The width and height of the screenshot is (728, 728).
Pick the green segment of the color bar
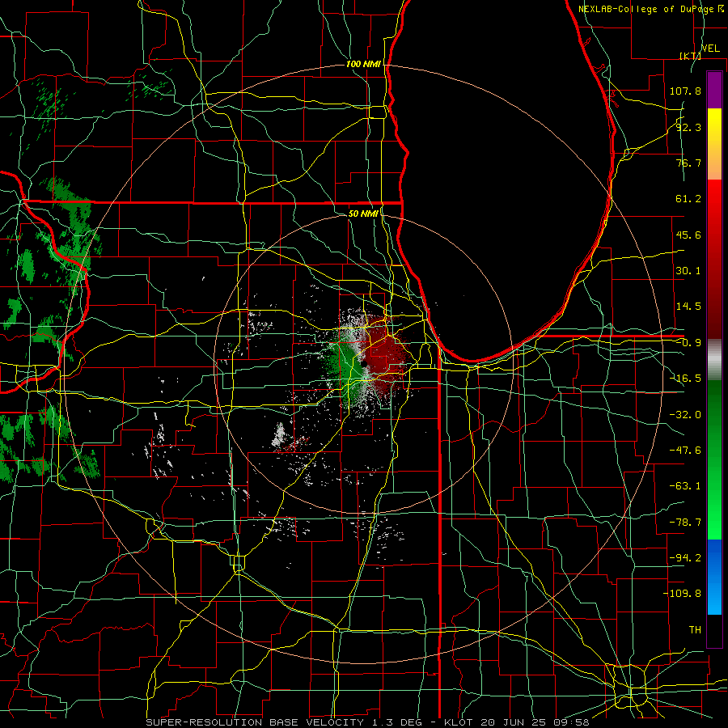(x=714, y=459)
